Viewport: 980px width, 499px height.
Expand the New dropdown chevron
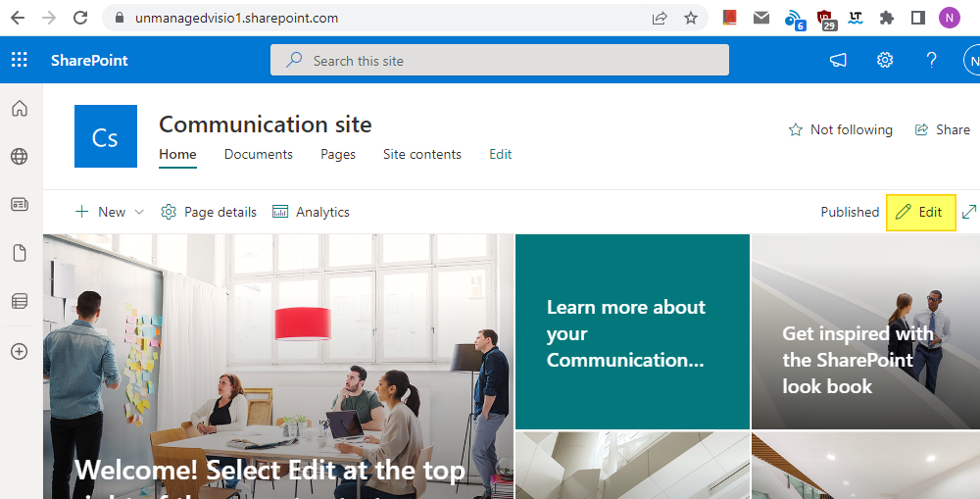click(x=139, y=212)
